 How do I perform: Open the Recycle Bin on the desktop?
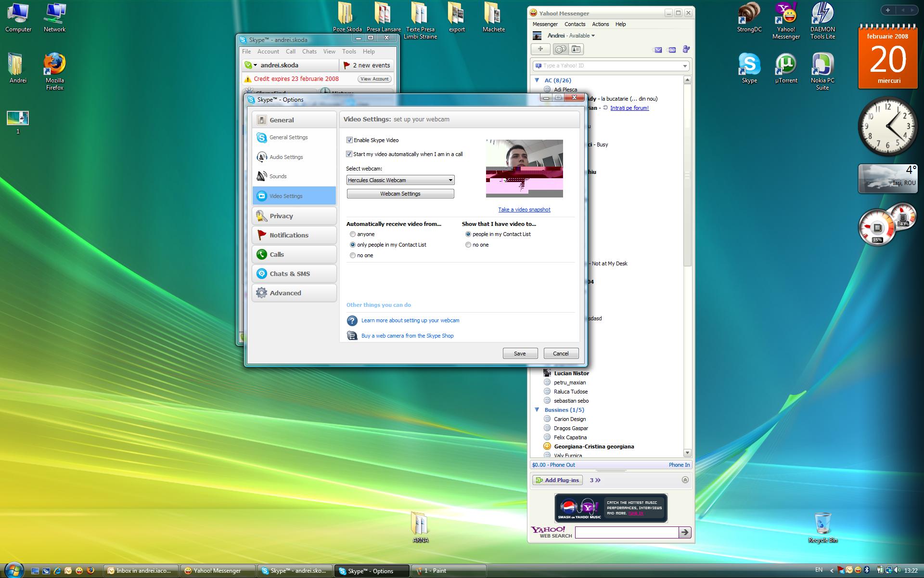tap(822, 528)
